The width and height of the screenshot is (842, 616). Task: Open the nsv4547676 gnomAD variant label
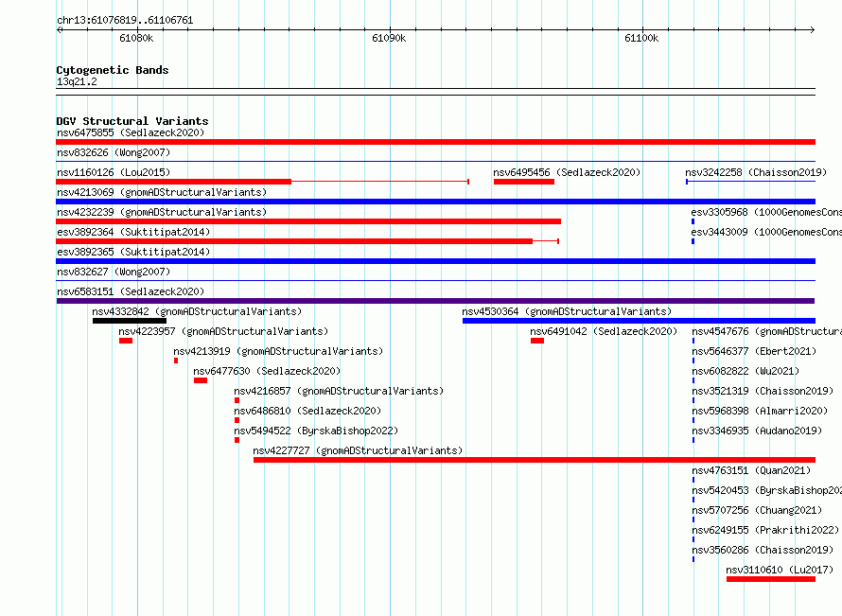click(x=767, y=331)
